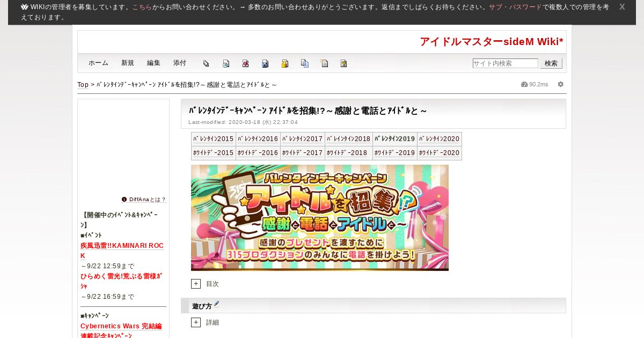Click the 検索 search button
This screenshot has width=644, height=338.
(551, 63)
